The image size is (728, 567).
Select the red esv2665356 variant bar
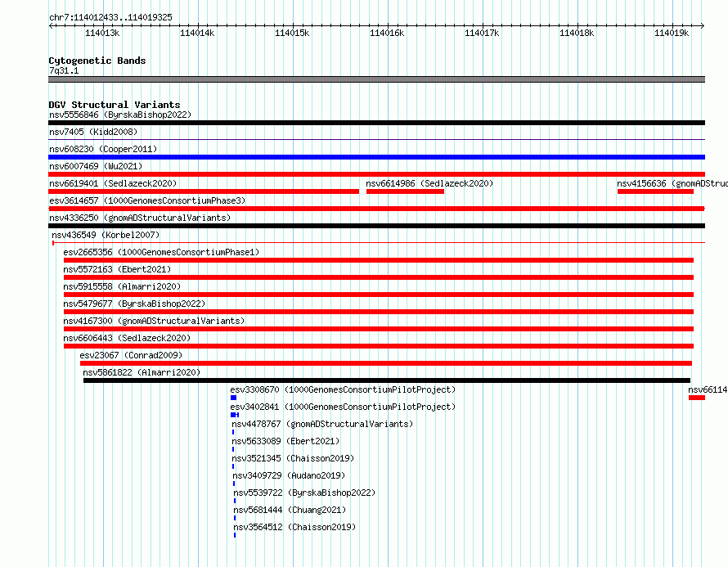(379, 260)
